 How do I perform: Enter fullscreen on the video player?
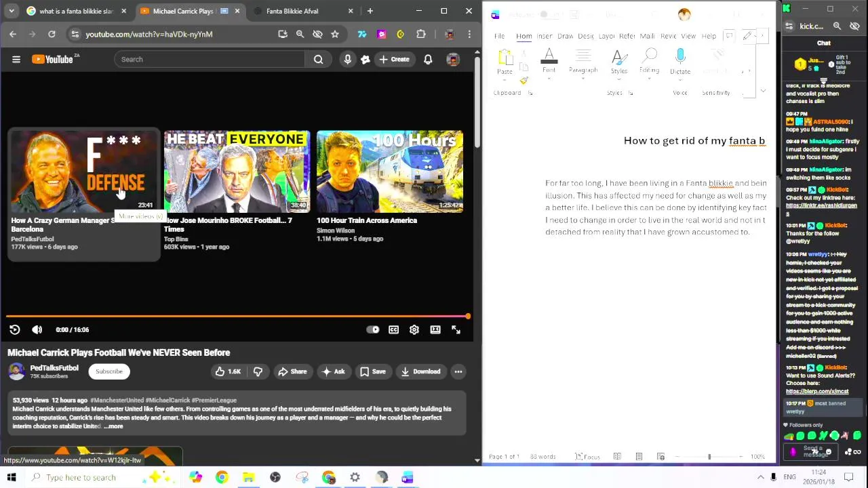click(x=456, y=329)
